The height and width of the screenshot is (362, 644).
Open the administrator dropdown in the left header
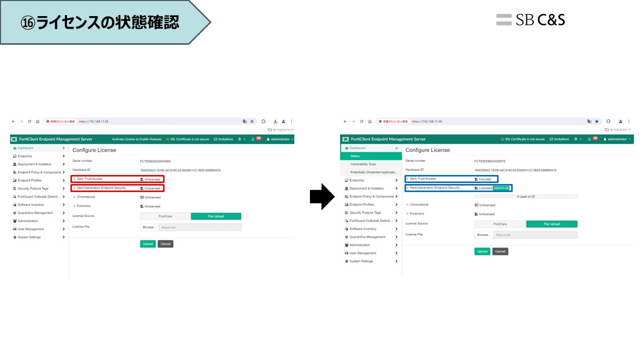tap(279, 139)
